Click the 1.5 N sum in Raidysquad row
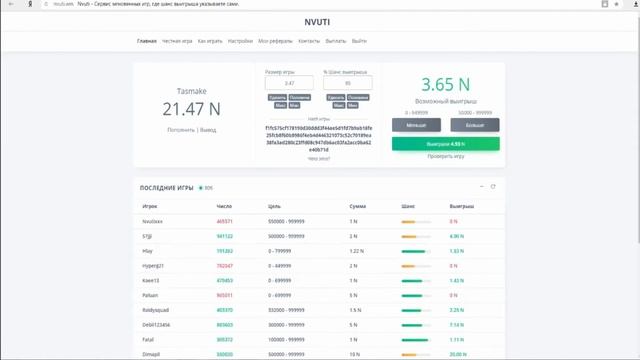This screenshot has height=360, width=640. [x=355, y=310]
